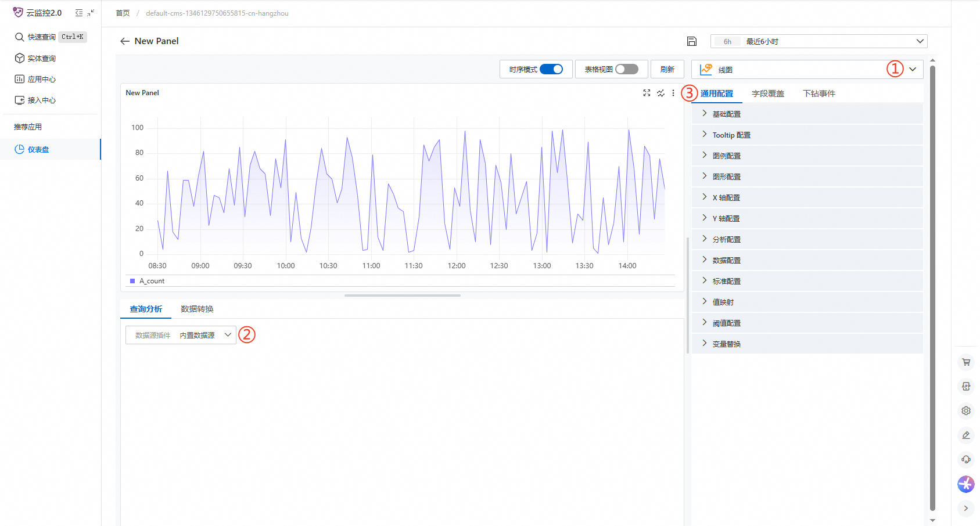Open the 最近6小时 time range dropdown
980x526 pixels.
click(x=819, y=41)
